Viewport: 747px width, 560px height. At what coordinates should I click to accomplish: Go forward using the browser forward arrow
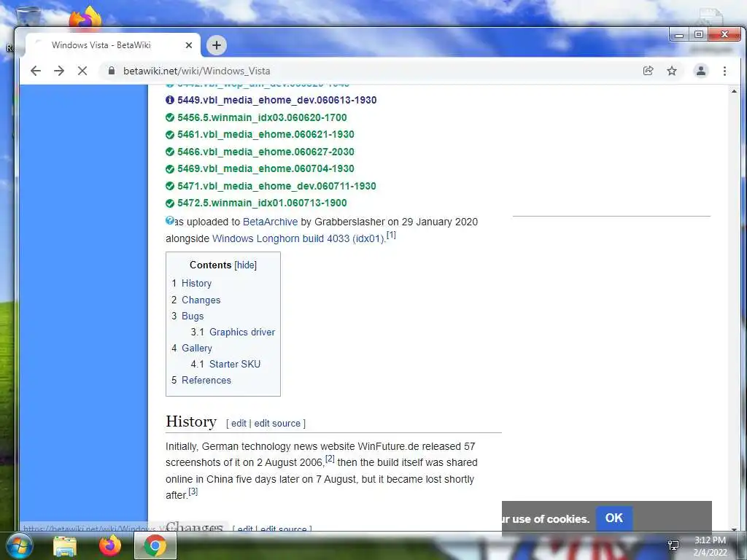pos(59,71)
